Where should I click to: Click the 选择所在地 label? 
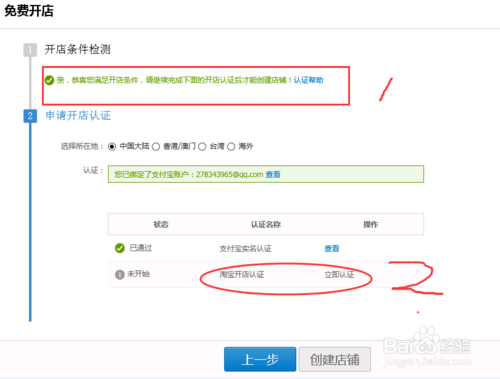point(82,146)
